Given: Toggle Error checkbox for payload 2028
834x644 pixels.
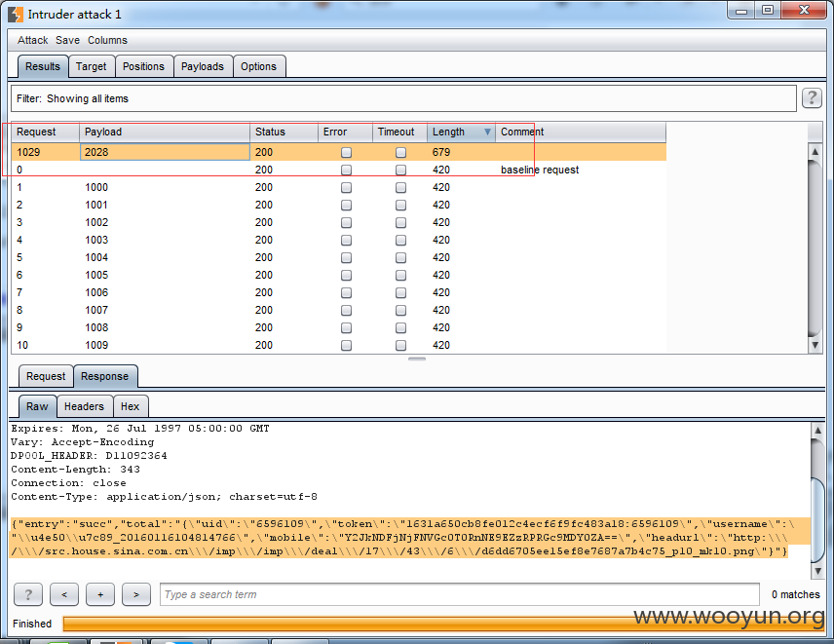Looking at the screenshot, I should click(346, 153).
